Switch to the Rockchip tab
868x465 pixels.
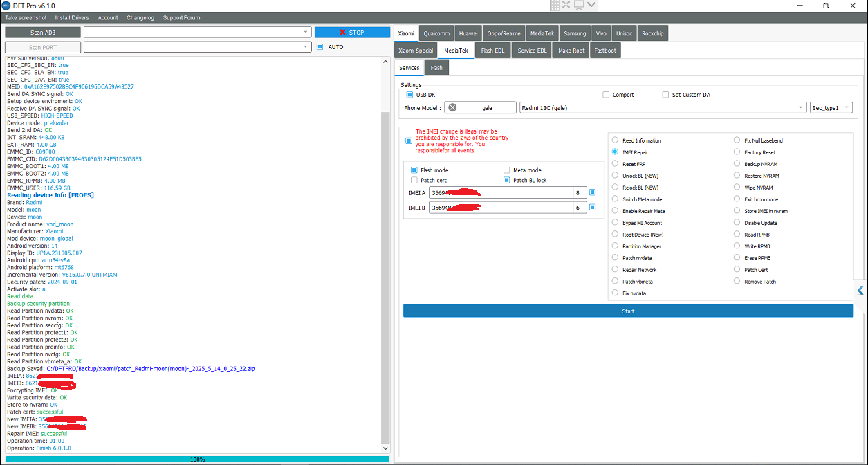pyautogui.click(x=652, y=33)
